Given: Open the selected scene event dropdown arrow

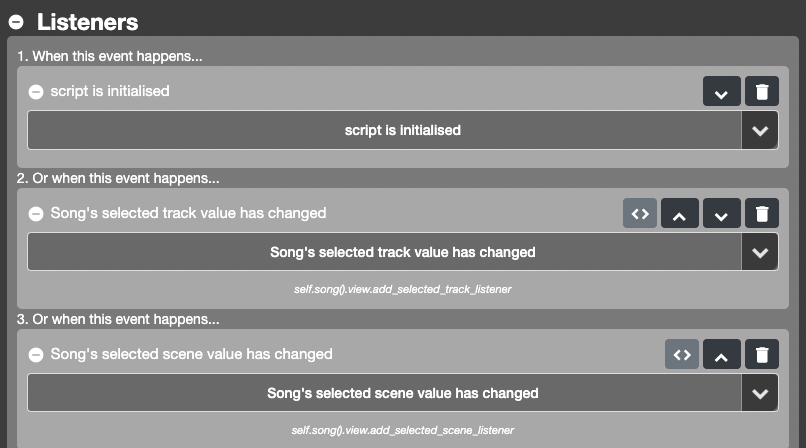Looking at the screenshot, I should point(760,393).
